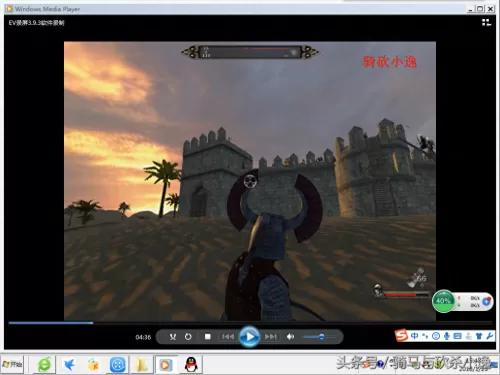The width and height of the screenshot is (500, 375).
Task: Open the Start (开始) menu
Action: 12,364
